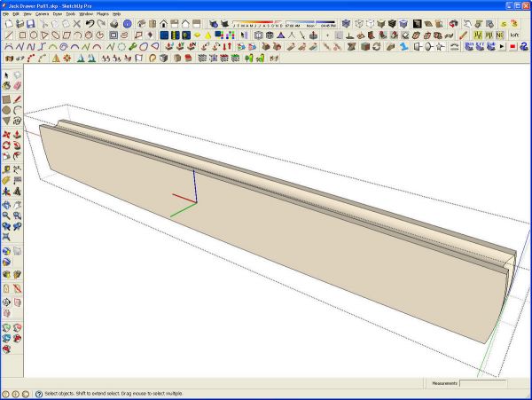Open Model Info with the blue info icon

(127, 24)
